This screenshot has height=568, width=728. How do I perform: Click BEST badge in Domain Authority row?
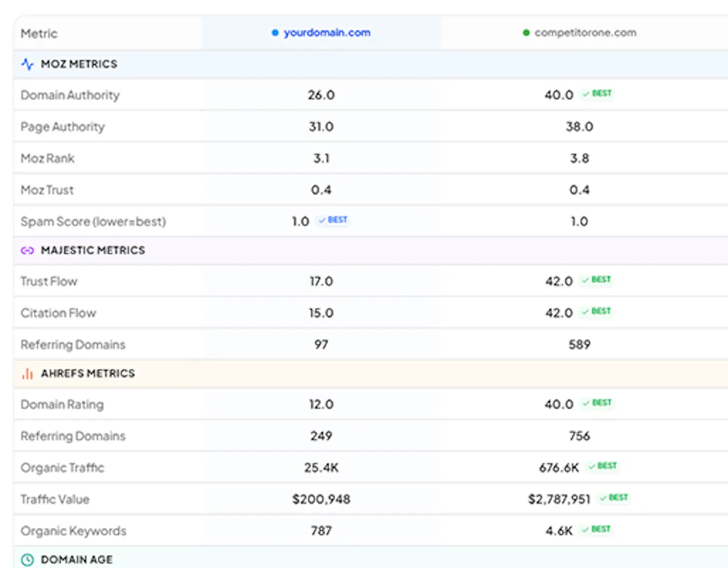[597, 94]
